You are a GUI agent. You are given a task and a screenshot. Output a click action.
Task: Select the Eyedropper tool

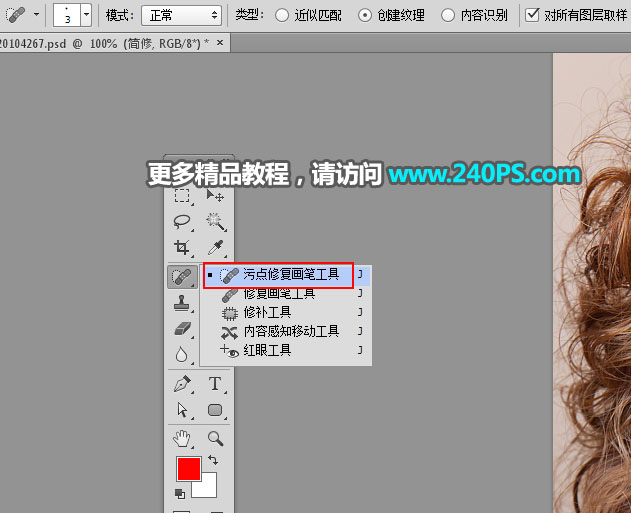pos(215,247)
